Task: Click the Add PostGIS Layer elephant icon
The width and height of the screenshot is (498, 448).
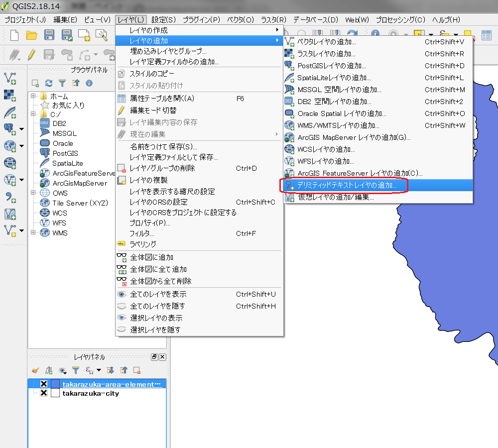Action: tap(9, 129)
